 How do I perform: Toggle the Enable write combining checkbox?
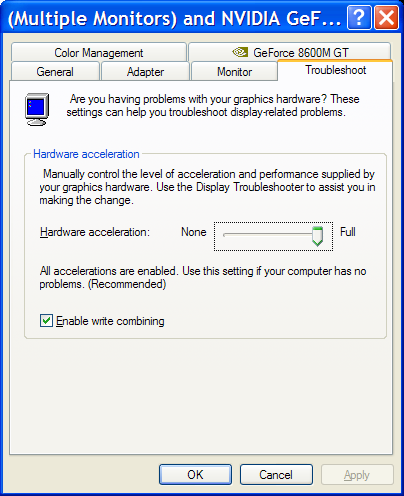pos(46,321)
